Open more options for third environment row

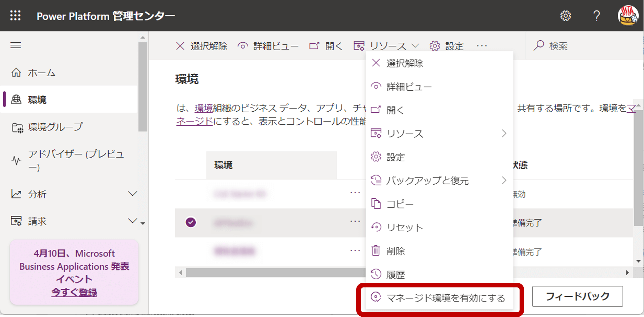[x=355, y=250]
